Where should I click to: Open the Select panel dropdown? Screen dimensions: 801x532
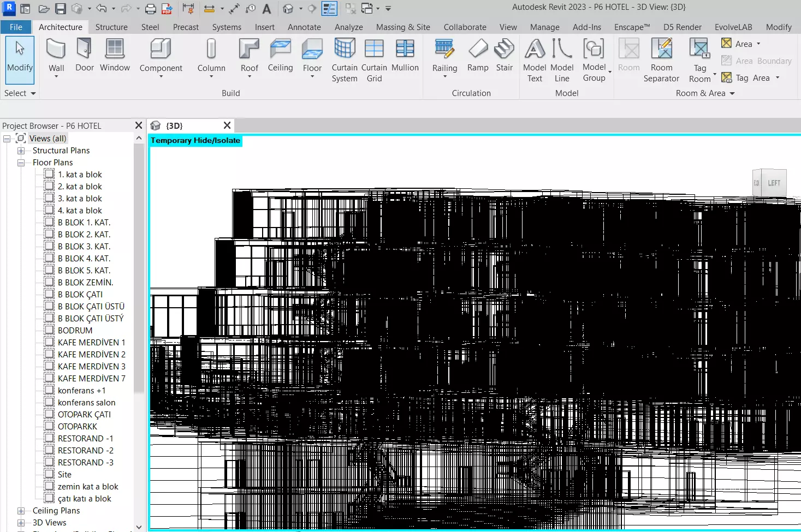(20, 93)
